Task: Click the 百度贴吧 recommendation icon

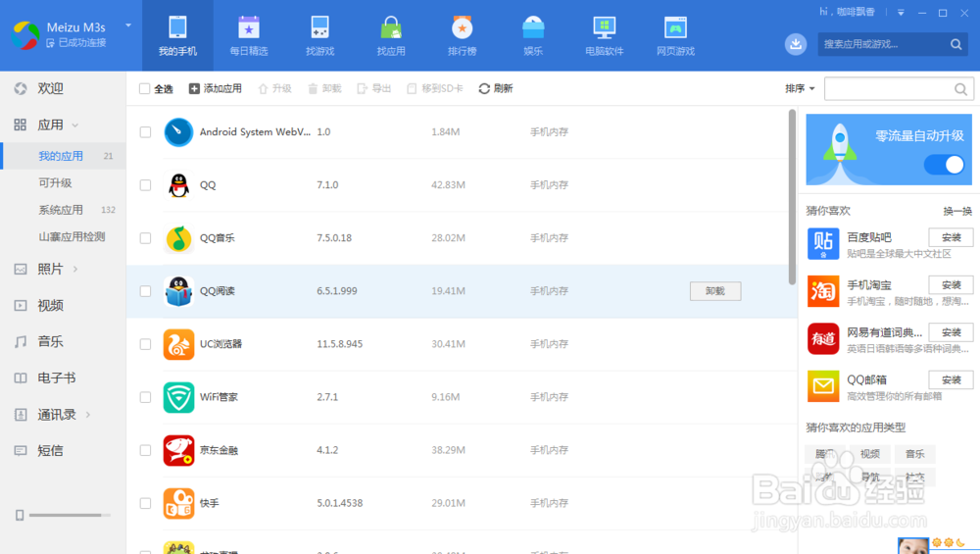Action: (x=823, y=243)
